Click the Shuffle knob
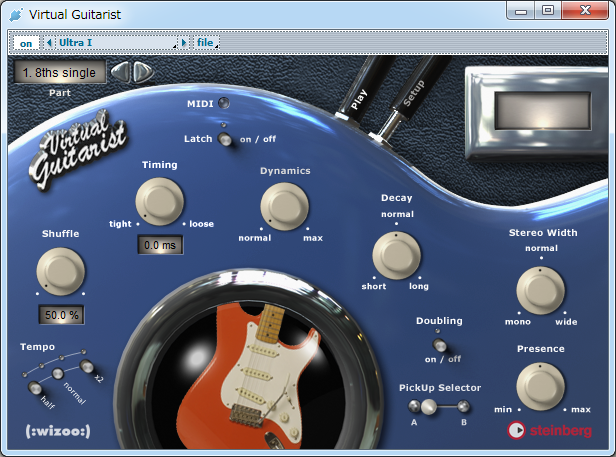 [60, 271]
